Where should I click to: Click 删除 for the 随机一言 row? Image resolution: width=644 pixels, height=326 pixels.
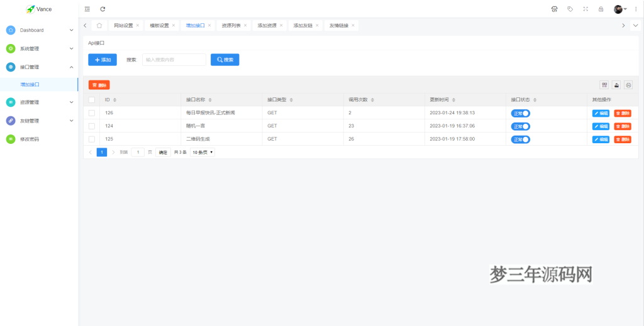click(x=623, y=126)
